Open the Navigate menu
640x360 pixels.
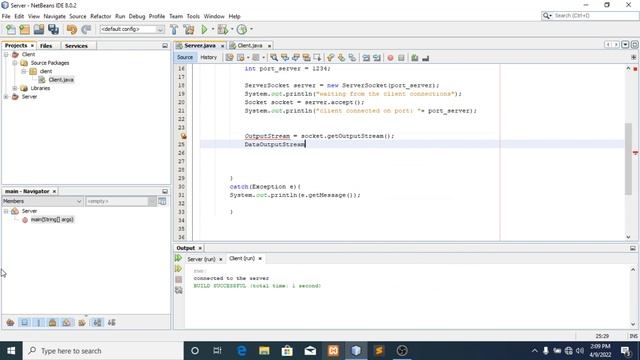click(54, 16)
